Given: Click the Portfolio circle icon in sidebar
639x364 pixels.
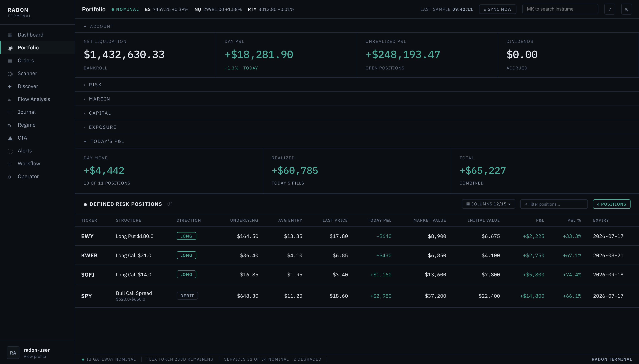Looking at the screenshot, I should click(x=10, y=48).
